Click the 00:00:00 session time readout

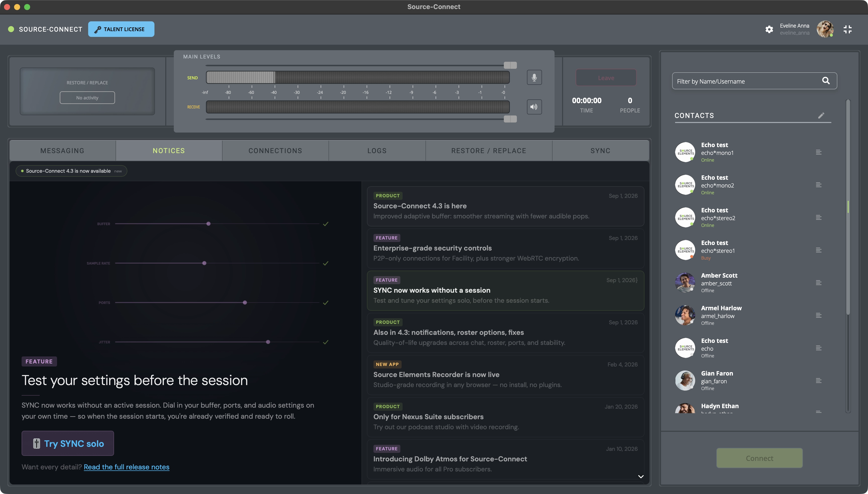[587, 100]
